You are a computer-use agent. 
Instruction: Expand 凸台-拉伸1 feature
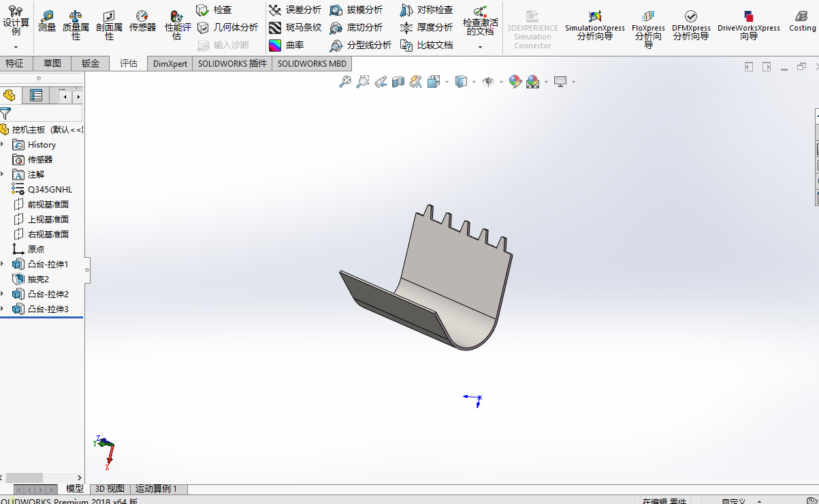pyautogui.click(x=3, y=264)
